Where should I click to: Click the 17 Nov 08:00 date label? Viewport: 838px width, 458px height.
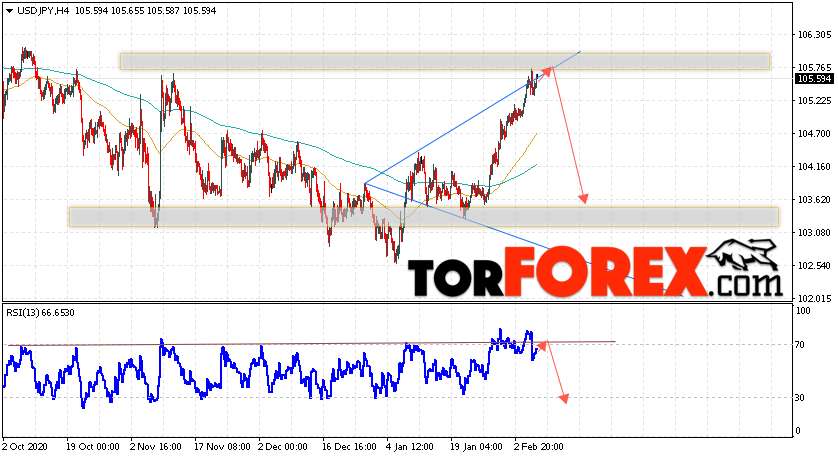222,447
